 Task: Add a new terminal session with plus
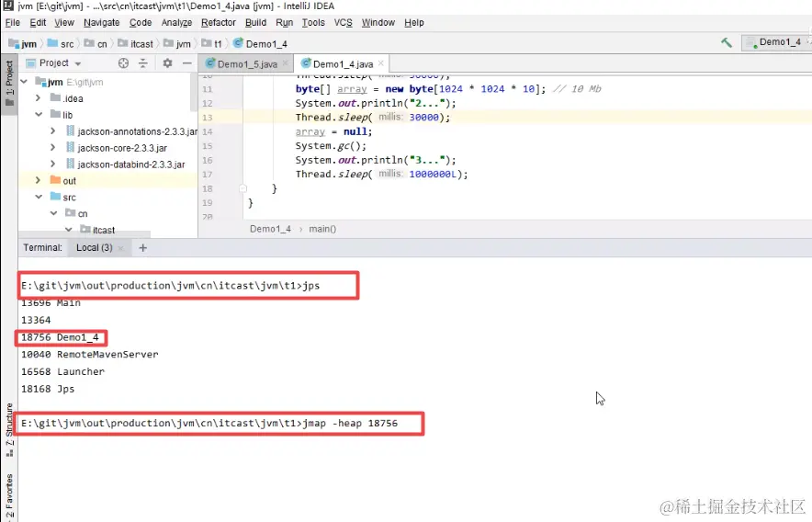tap(143, 248)
